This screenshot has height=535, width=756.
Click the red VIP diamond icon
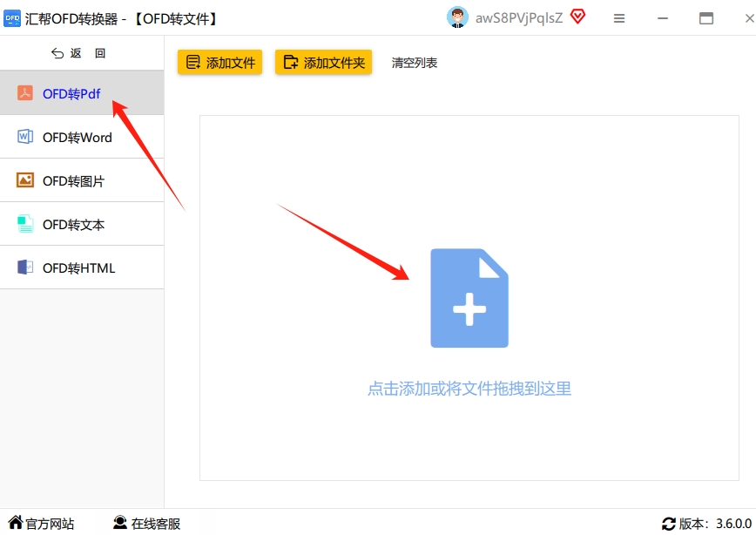point(577,17)
